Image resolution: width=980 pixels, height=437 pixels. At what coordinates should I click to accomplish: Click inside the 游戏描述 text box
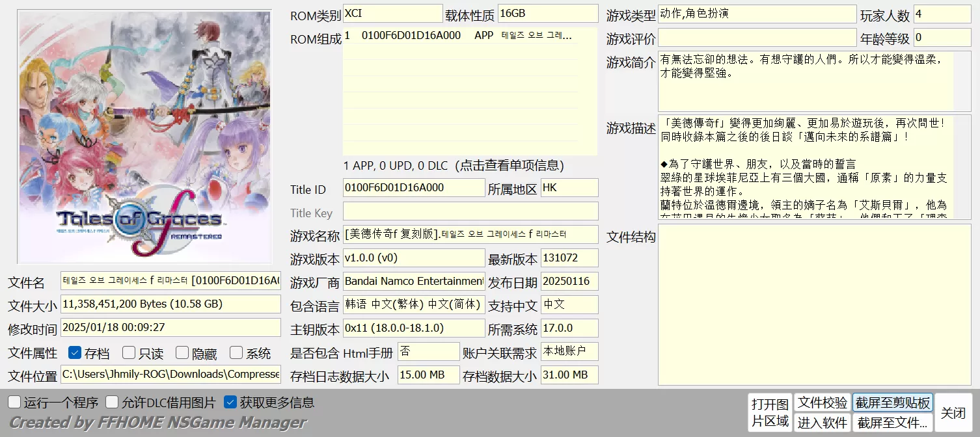804,167
